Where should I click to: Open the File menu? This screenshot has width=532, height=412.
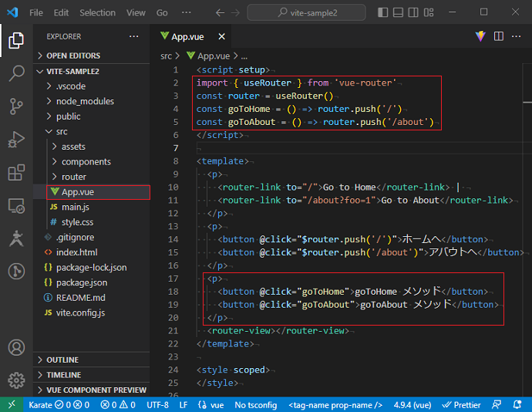click(x=36, y=13)
